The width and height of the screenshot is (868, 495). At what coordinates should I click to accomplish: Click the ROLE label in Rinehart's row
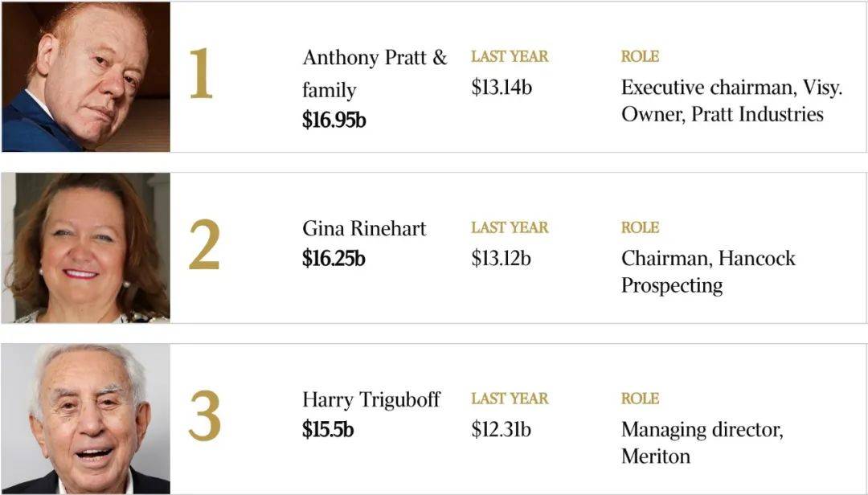[640, 227]
